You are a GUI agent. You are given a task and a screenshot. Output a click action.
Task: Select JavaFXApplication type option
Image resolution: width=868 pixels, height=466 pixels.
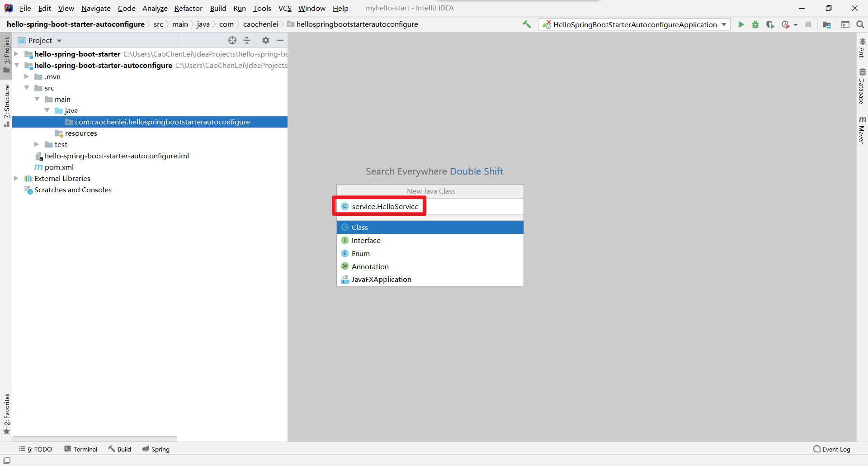point(430,279)
